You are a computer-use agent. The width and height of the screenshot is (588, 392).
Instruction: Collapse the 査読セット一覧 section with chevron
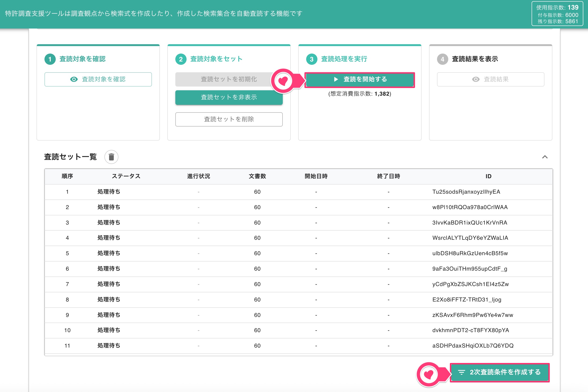pos(545,157)
